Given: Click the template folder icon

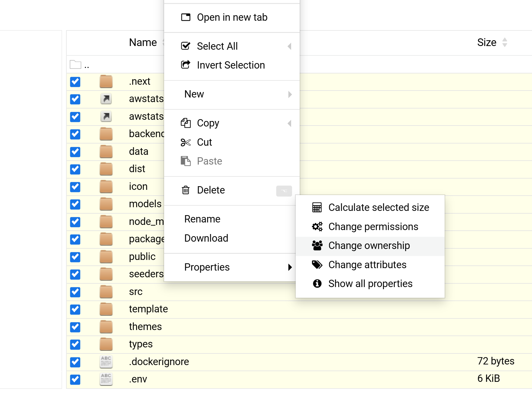Looking at the screenshot, I should tap(106, 309).
